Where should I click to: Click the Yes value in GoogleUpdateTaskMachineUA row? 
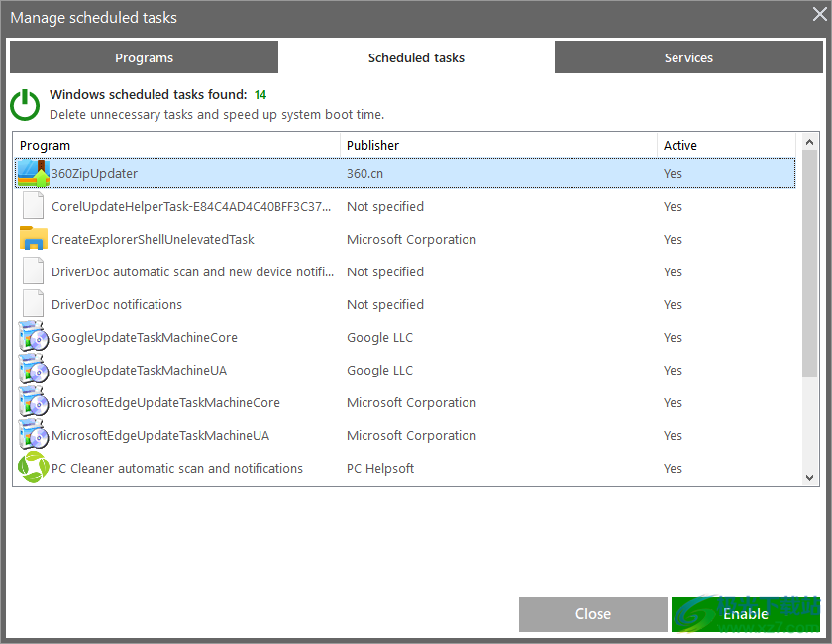point(673,370)
